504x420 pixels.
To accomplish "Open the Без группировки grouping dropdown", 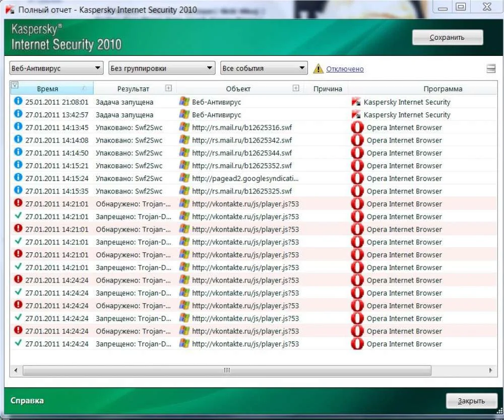I will coord(162,68).
